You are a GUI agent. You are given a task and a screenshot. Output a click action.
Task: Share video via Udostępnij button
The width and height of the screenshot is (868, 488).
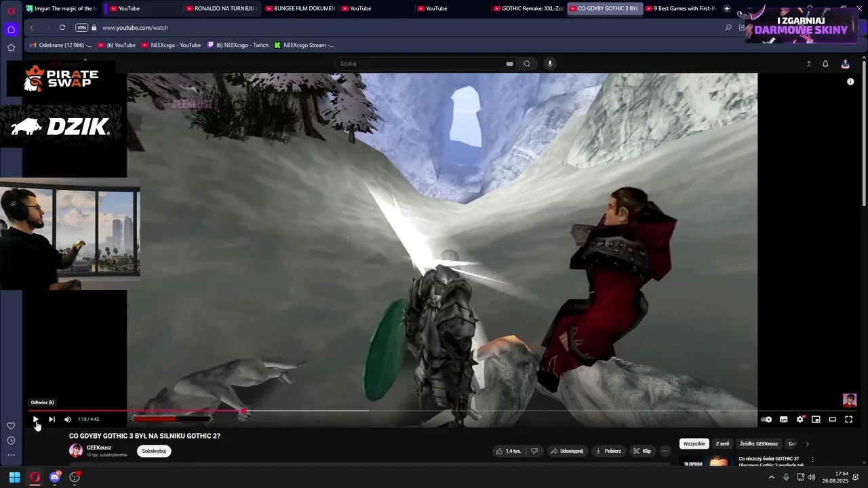tap(567, 451)
